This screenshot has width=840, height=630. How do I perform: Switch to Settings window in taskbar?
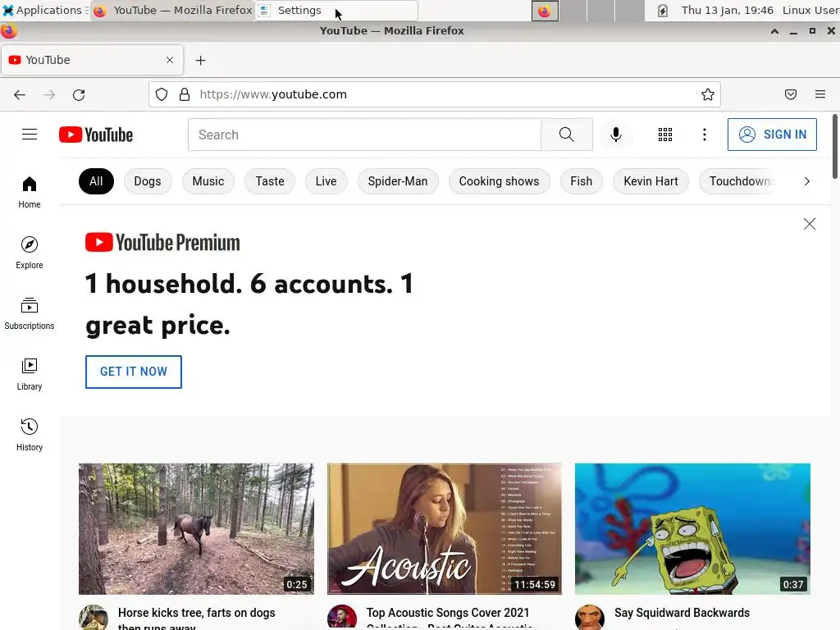[336, 10]
